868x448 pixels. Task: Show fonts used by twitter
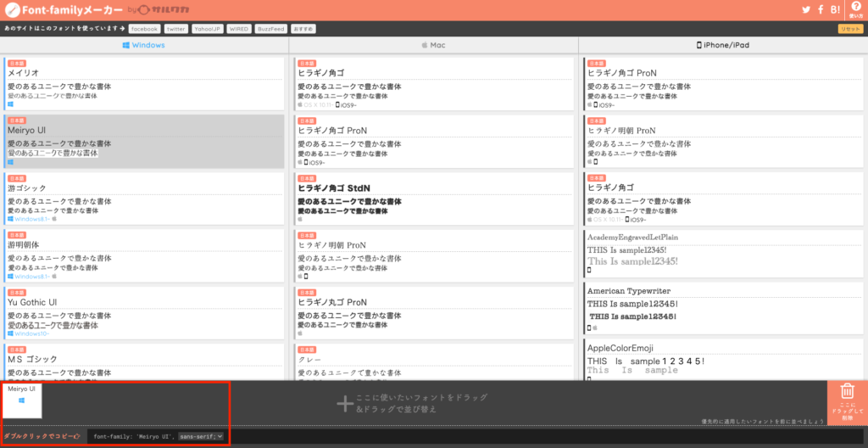tap(176, 29)
